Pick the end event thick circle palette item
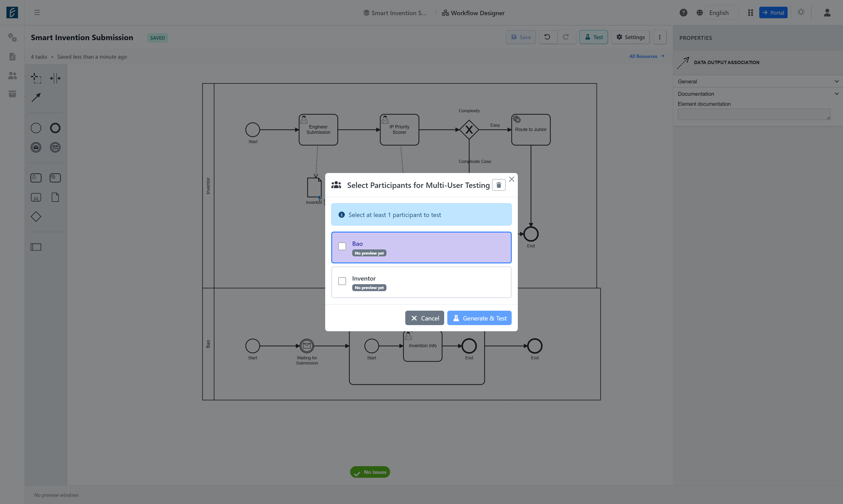Viewport: 843px width, 504px height. 55,128
